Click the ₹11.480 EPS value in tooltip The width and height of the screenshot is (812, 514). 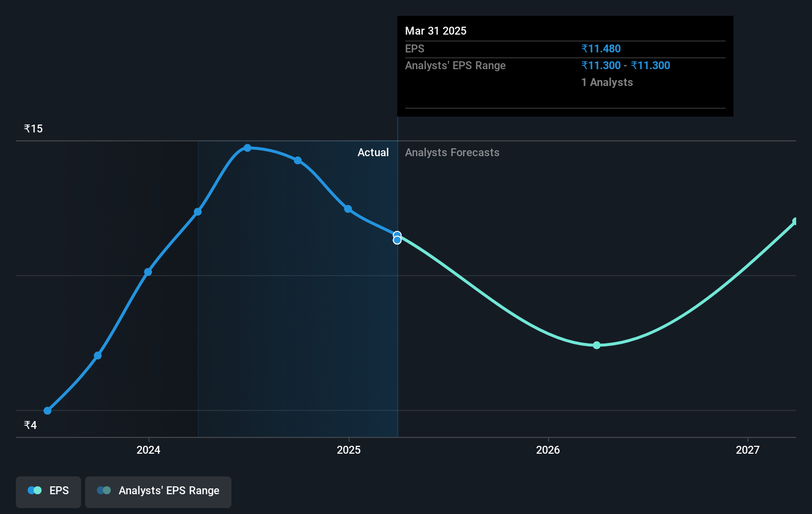(x=601, y=48)
